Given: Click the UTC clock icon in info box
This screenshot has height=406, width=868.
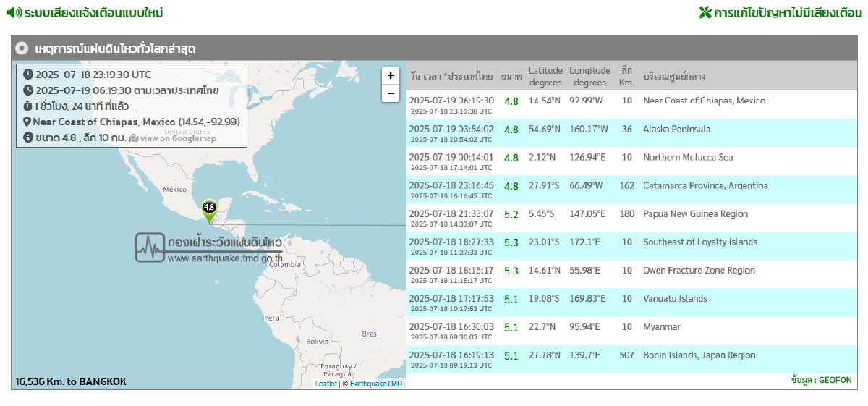Looking at the screenshot, I should 28,75.
